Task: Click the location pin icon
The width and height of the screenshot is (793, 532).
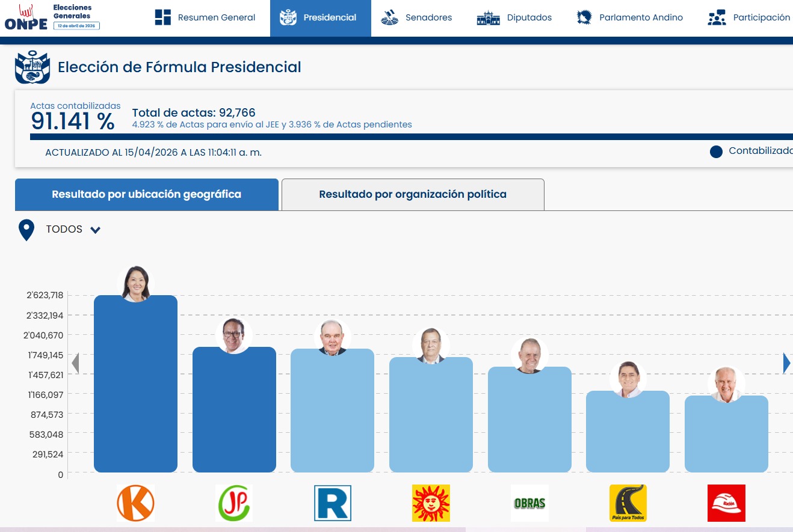Action: point(26,230)
